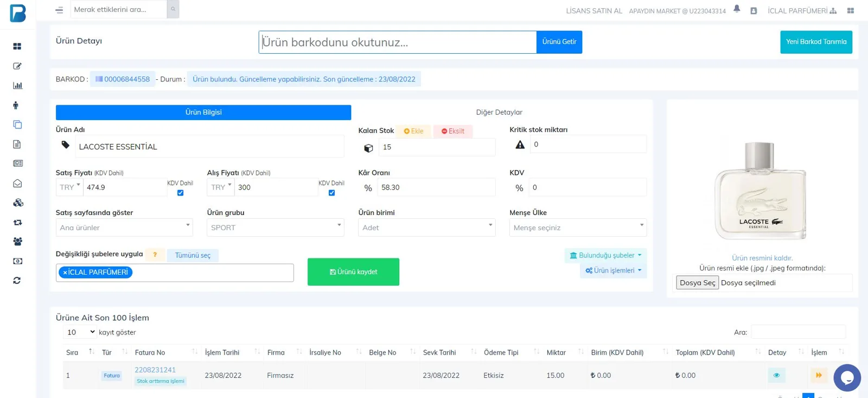Screen dimensions: 868x398
Task: Open the bar chart reports icon in sidebar
Action: (x=17, y=85)
